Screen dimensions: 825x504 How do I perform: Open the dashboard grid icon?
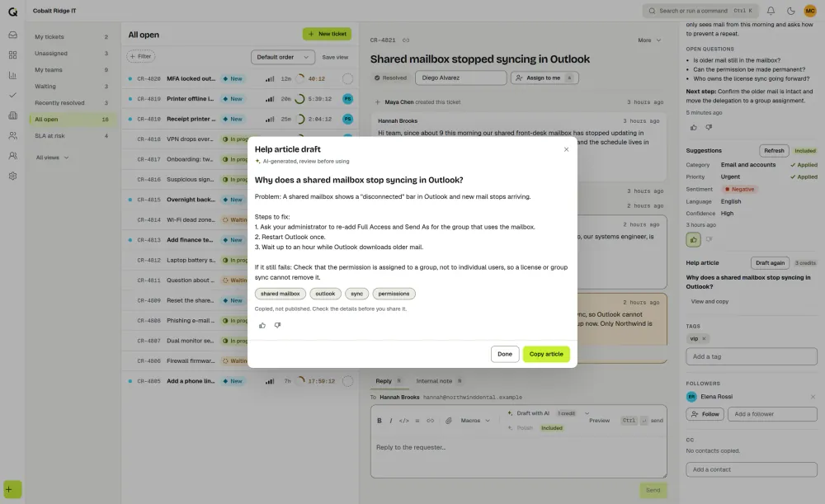pos(12,54)
